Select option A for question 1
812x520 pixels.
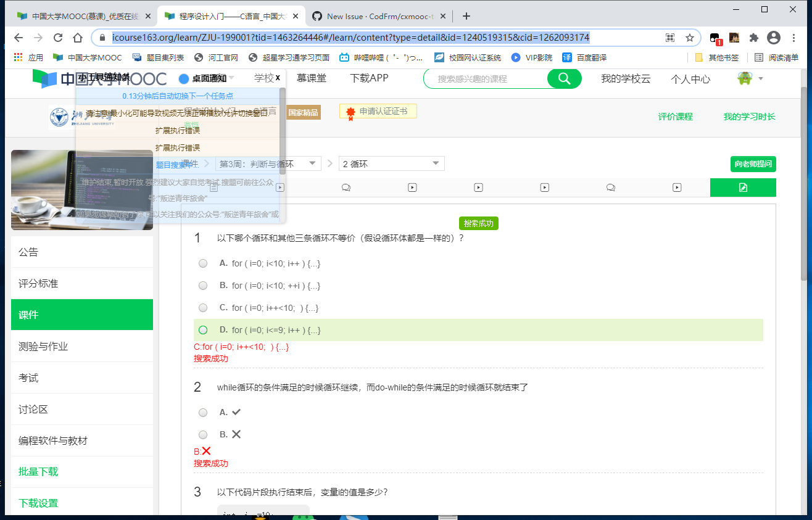pyautogui.click(x=203, y=263)
